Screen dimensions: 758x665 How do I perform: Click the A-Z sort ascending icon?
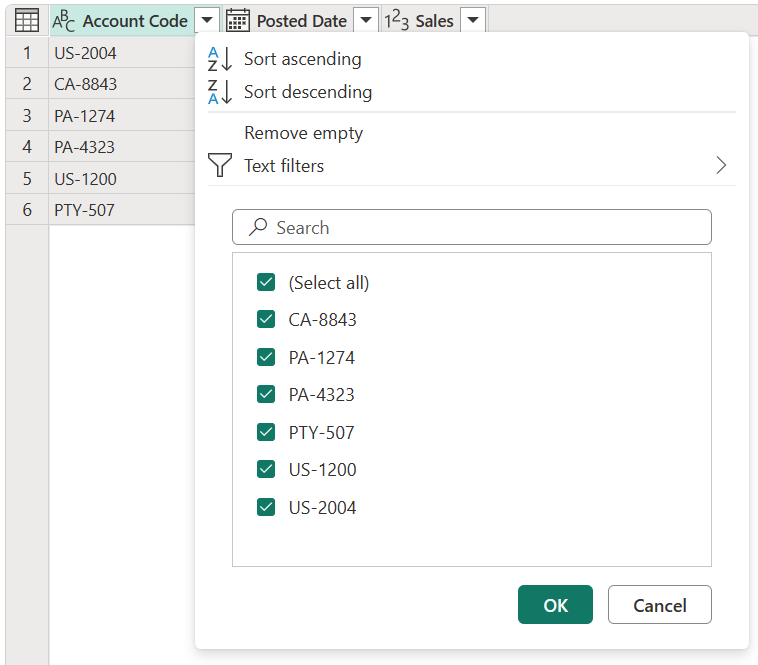pos(220,59)
